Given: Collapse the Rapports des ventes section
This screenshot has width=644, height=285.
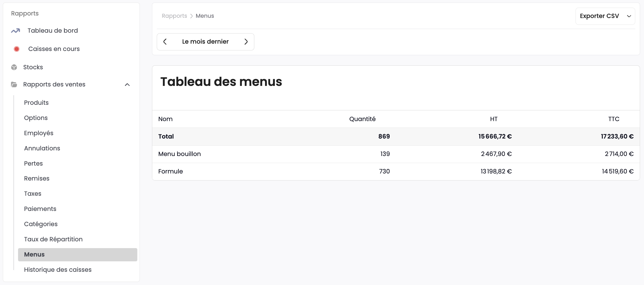Looking at the screenshot, I should (127, 84).
